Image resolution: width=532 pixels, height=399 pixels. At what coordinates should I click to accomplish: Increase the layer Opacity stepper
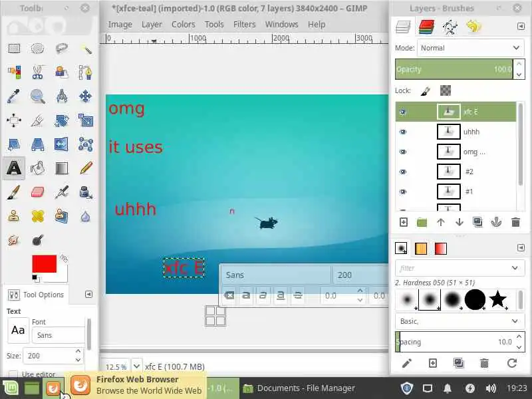[519, 64]
